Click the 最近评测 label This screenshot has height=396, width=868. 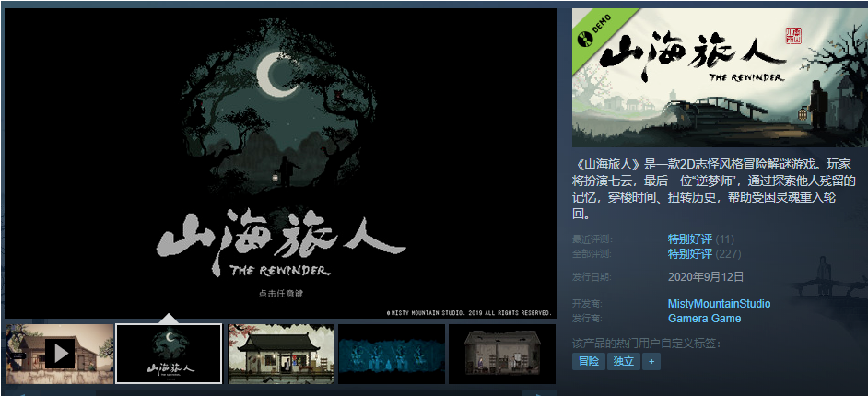click(x=592, y=239)
